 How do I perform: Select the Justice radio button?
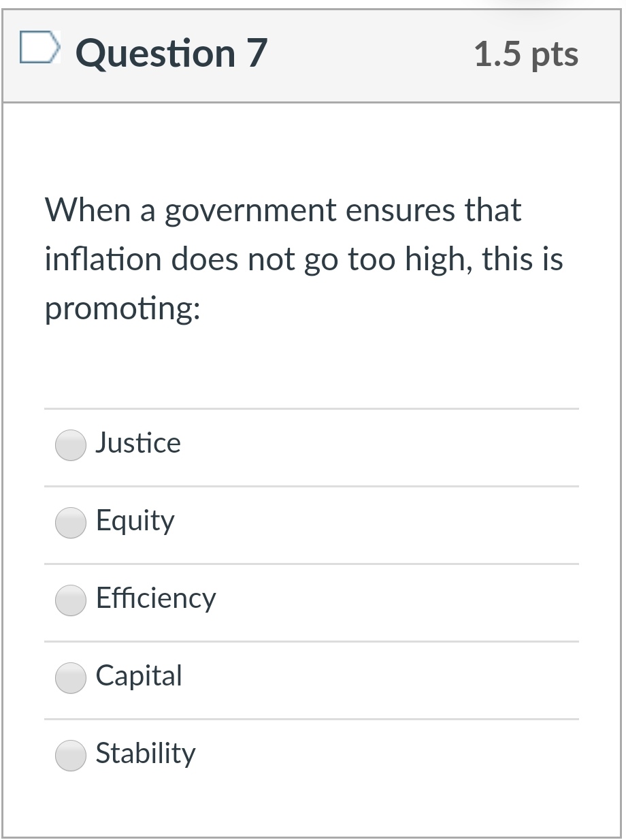pos(70,445)
